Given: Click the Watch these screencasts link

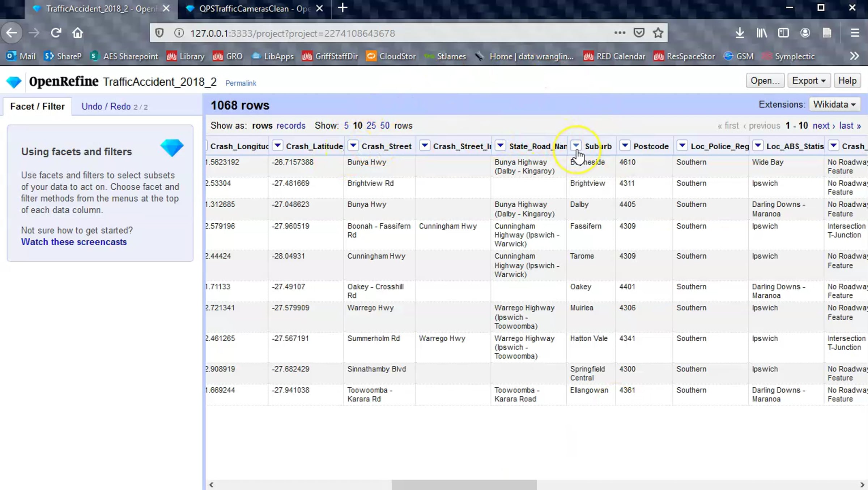Looking at the screenshot, I should tap(74, 242).
